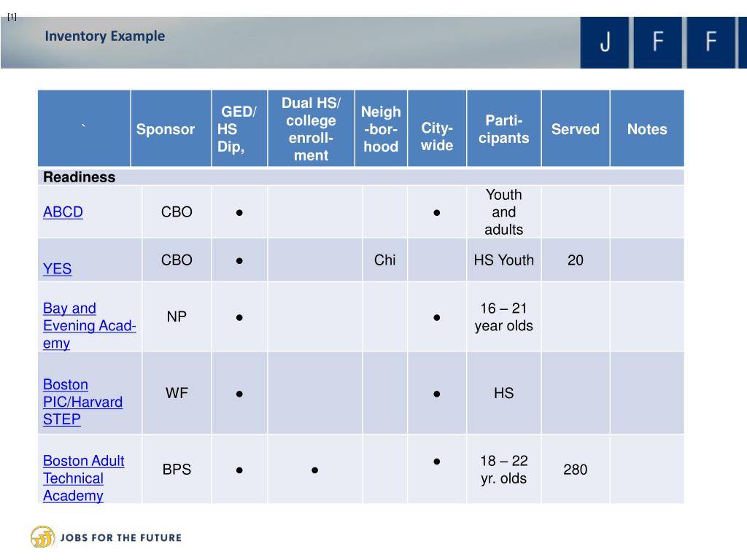Click the City-wide bullet in ABCD row

pos(437,212)
